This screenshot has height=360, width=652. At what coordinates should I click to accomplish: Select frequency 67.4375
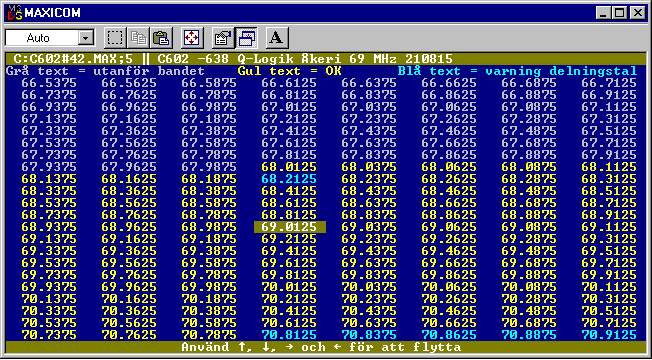tap(369, 131)
